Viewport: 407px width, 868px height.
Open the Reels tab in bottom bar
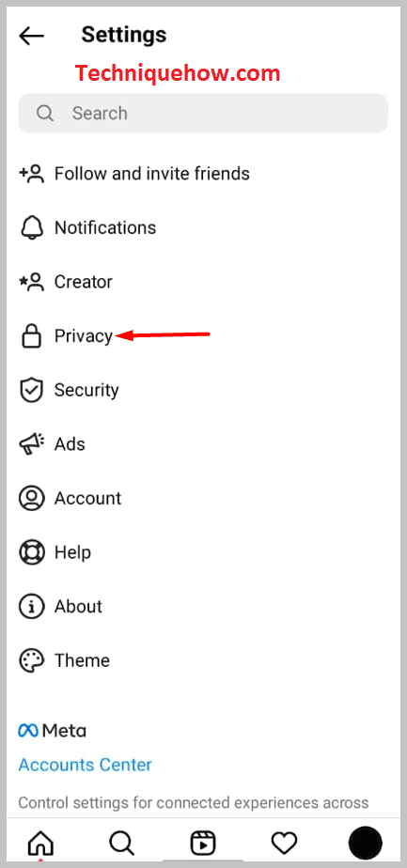203,843
